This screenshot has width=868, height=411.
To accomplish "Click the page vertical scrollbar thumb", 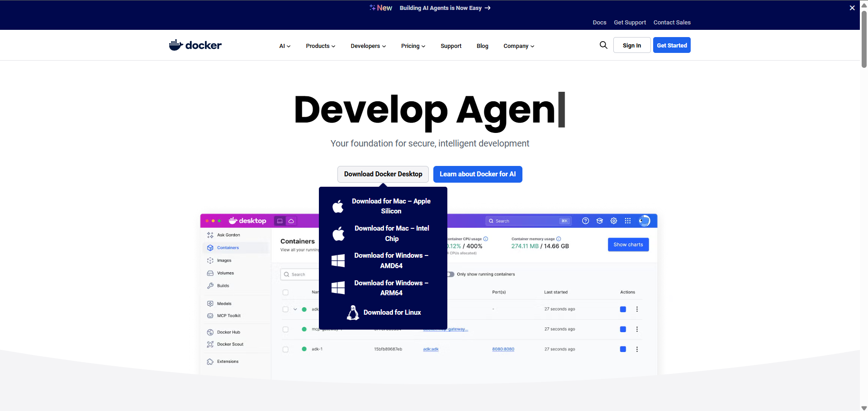I will (x=864, y=41).
